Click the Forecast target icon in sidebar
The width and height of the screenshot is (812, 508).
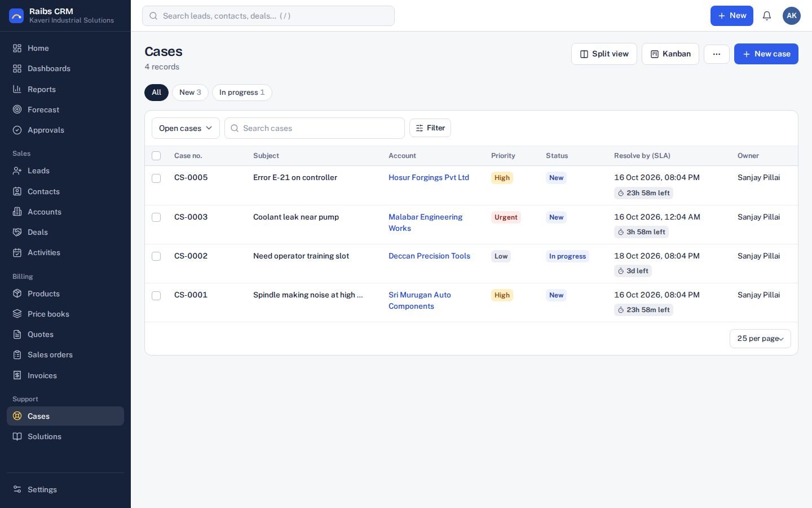click(17, 110)
